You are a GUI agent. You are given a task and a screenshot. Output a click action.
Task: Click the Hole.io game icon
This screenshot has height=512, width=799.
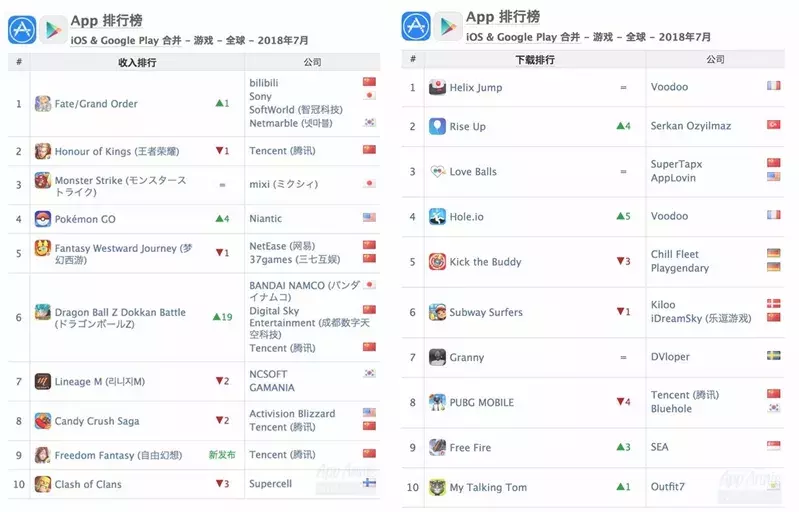[437, 217]
